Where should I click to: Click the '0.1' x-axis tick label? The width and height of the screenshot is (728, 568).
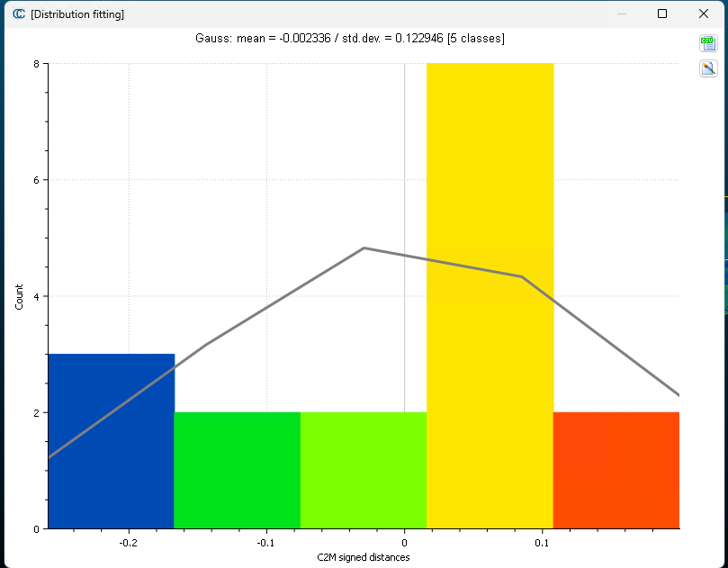(x=542, y=543)
